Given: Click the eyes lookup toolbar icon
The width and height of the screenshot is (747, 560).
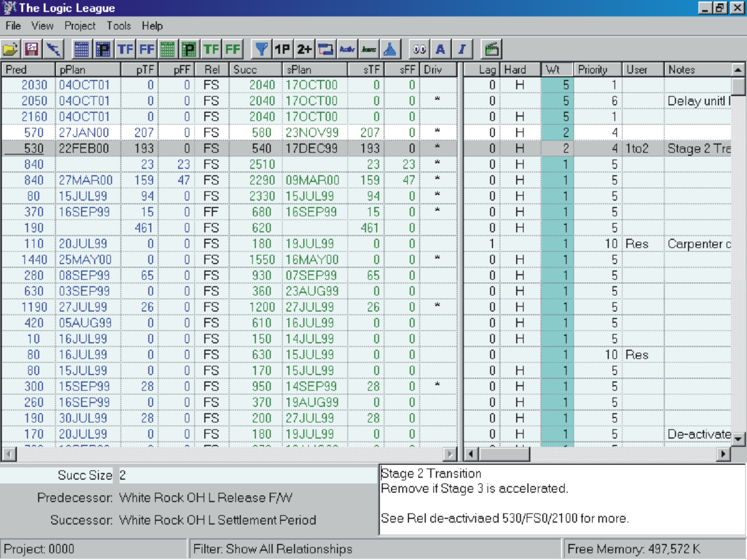Looking at the screenshot, I should 419,49.
